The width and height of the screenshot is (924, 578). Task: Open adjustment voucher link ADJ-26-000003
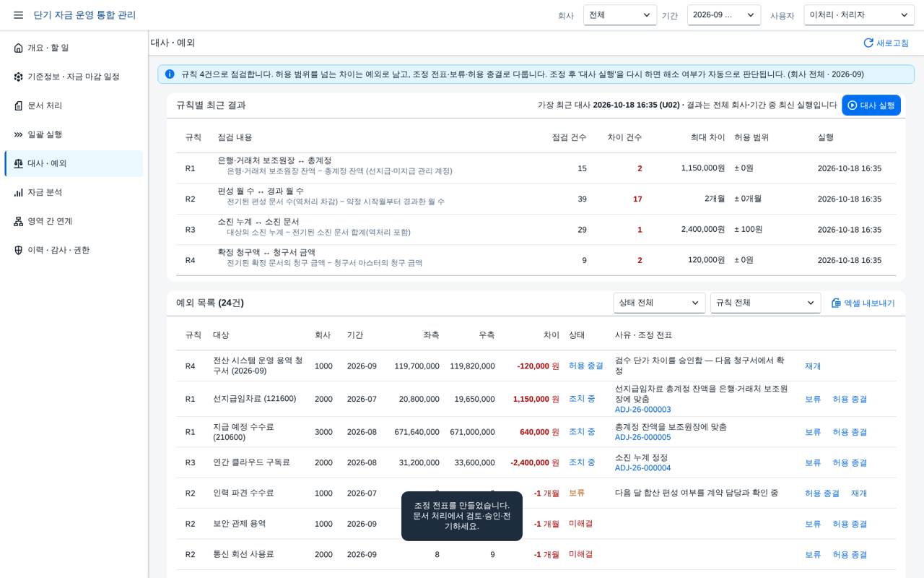click(642, 410)
